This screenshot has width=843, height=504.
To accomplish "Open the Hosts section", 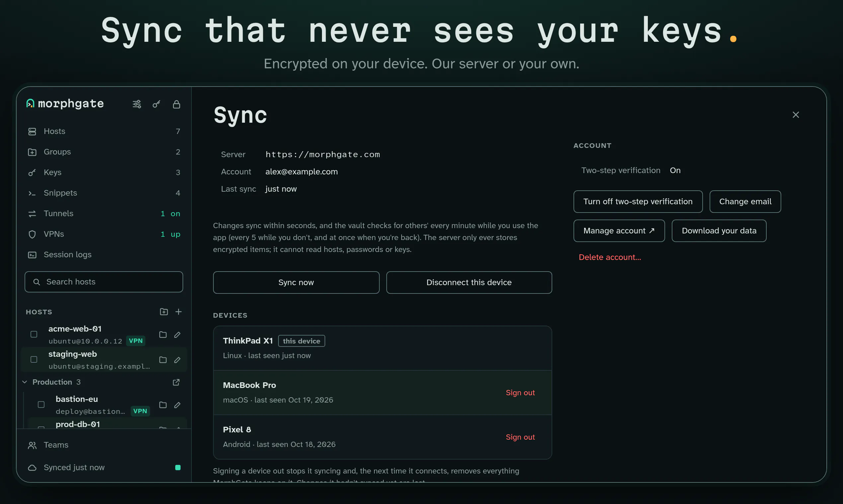I will (x=104, y=131).
